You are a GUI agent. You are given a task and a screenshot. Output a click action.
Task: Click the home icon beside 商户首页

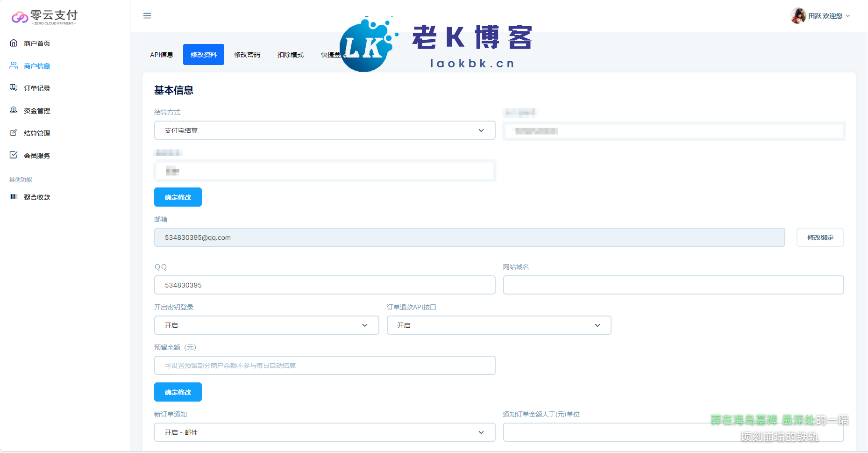coord(14,43)
